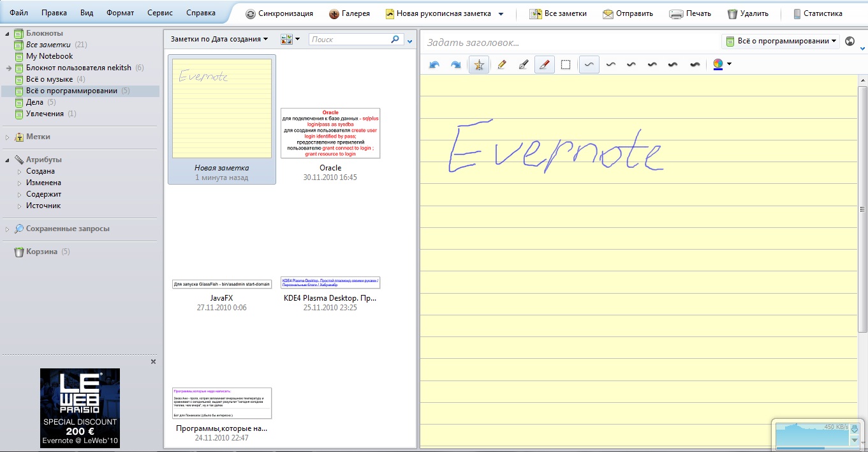Select My Notebook in the sidebar
Viewport: 868px width, 452px height.
point(49,56)
